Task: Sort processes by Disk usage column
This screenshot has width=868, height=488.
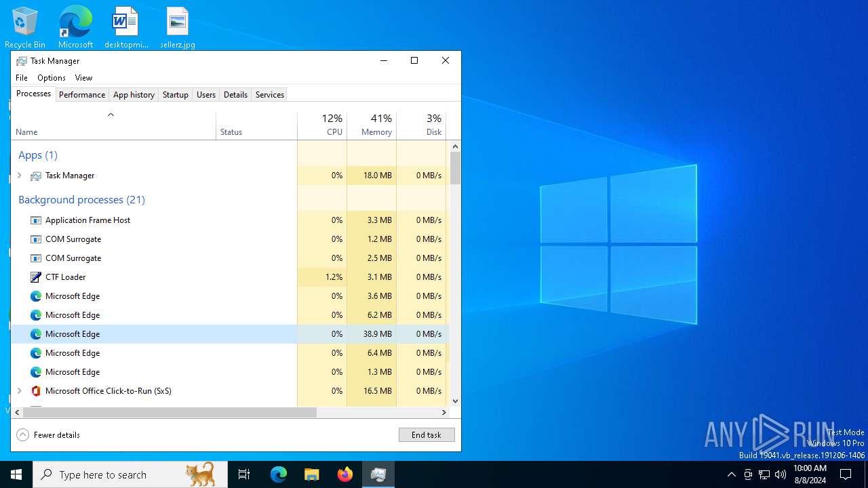Action: 421,125
